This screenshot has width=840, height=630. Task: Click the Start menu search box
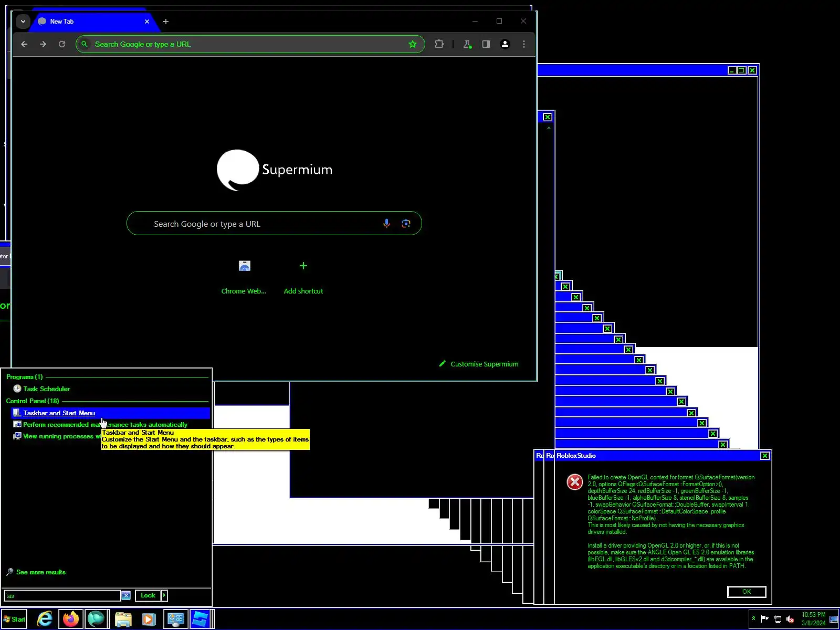point(62,595)
